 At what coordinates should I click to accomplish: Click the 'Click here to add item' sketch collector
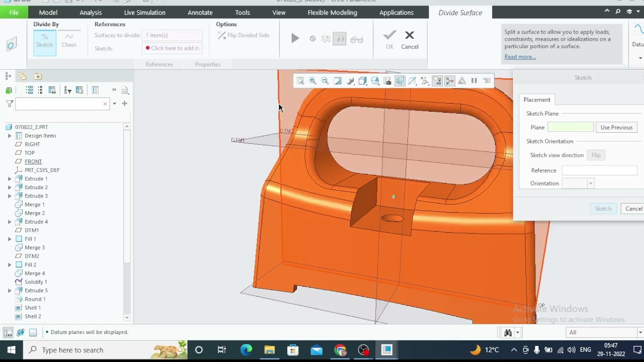coord(172,48)
